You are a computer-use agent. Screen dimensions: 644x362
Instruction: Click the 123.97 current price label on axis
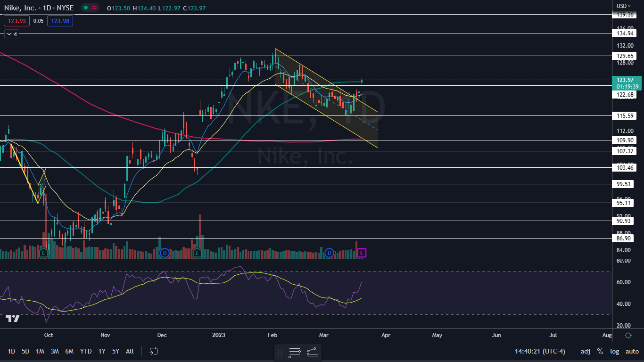(627, 80)
